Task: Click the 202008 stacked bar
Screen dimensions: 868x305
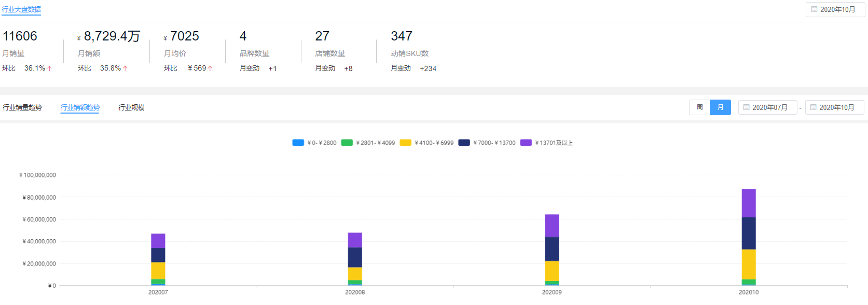Action: tap(355, 259)
